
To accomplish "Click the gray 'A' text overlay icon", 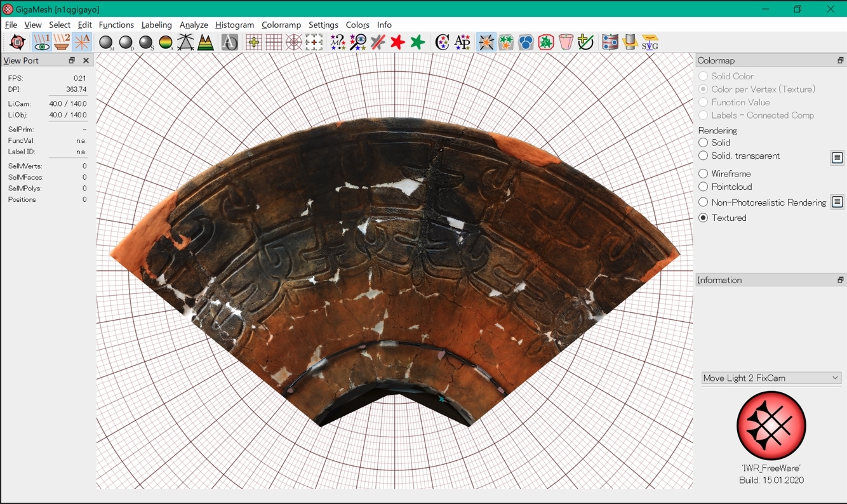I will (x=230, y=43).
